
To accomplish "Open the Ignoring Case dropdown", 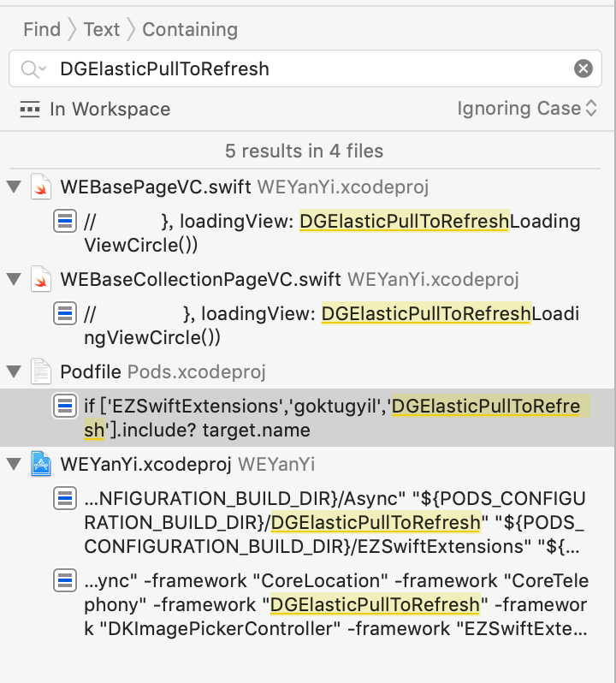I will [527, 109].
